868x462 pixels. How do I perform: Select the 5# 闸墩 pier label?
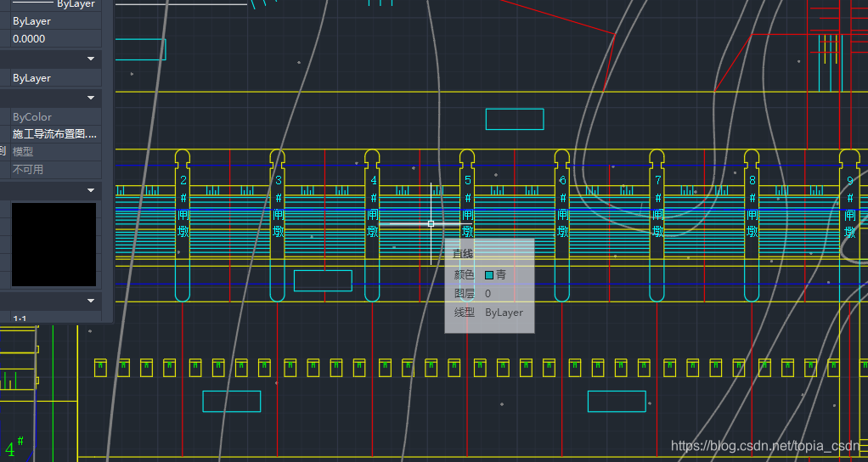468,206
